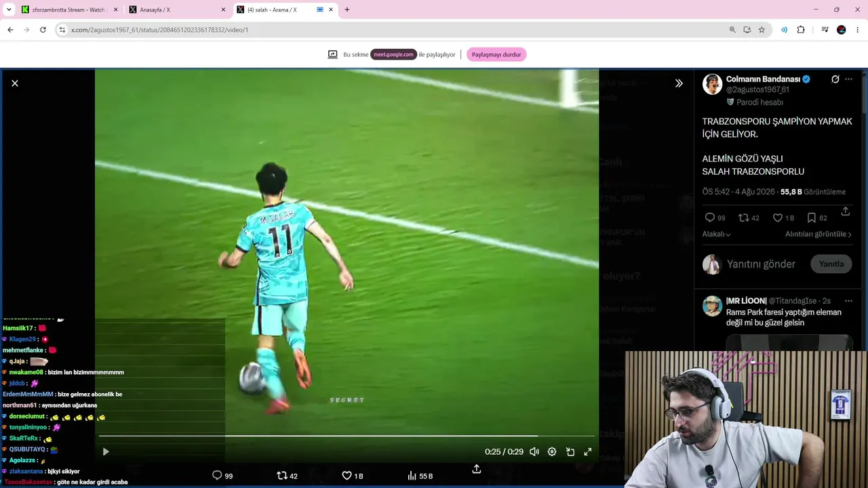The image size is (868, 488).
Task: Reload the current page
Action: (x=43, y=30)
